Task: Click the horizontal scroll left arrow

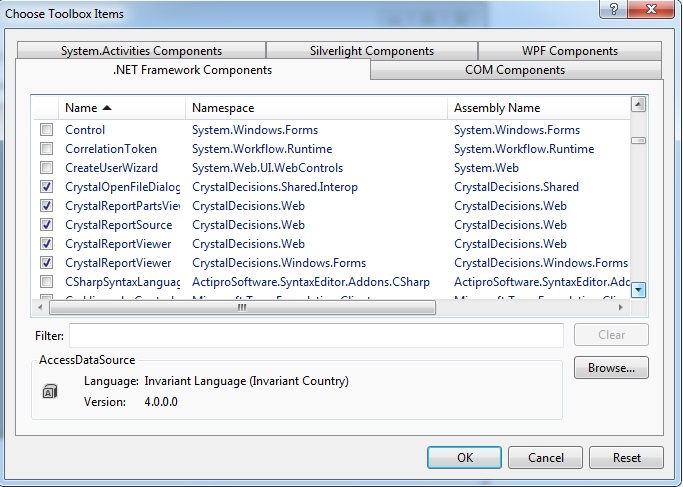Action: [40, 308]
